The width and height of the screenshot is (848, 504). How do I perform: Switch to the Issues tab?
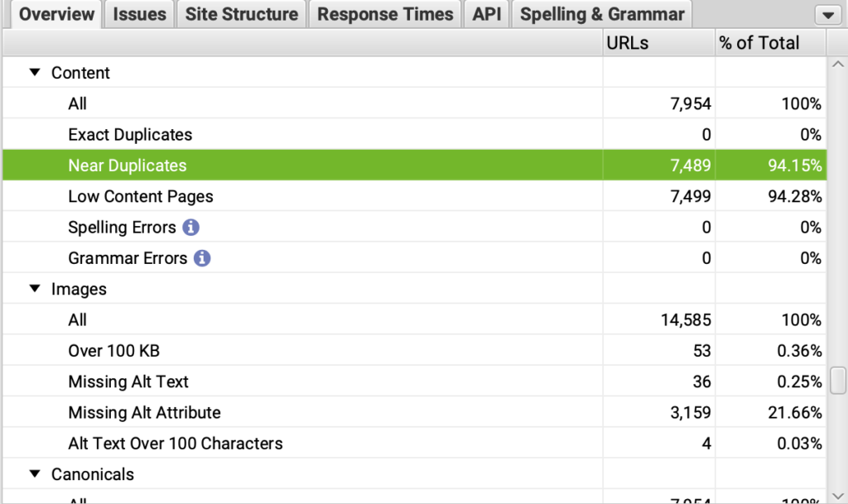click(x=139, y=14)
